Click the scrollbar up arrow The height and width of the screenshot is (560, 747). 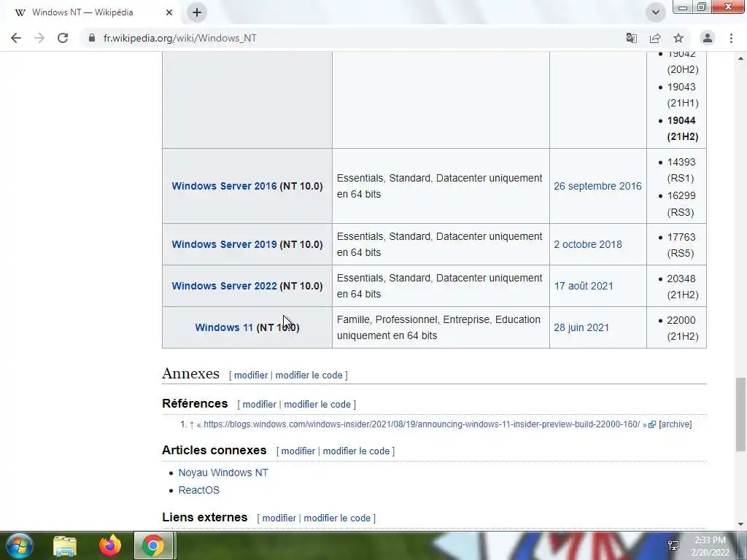click(x=740, y=58)
